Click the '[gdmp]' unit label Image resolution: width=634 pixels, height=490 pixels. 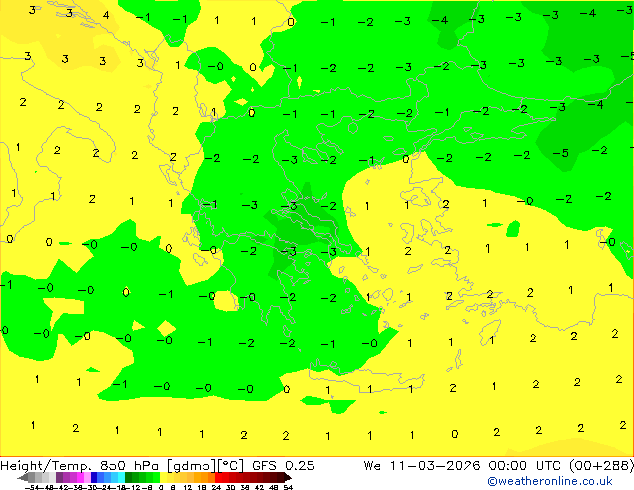click(x=192, y=466)
